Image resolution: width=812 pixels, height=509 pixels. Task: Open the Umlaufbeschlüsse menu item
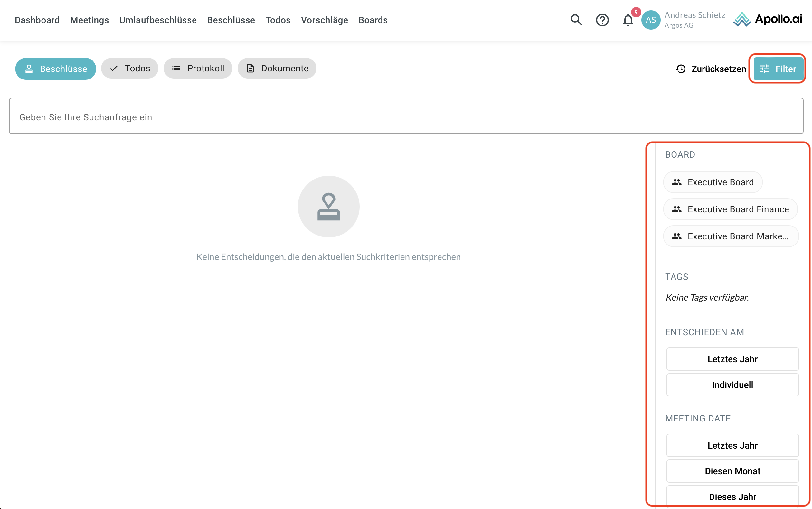coord(158,20)
